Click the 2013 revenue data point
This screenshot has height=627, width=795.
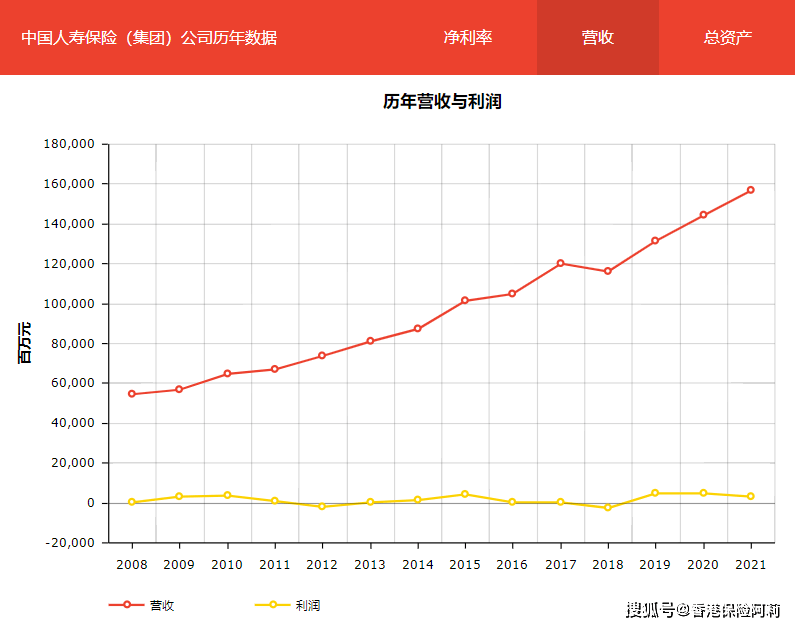[x=370, y=341]
